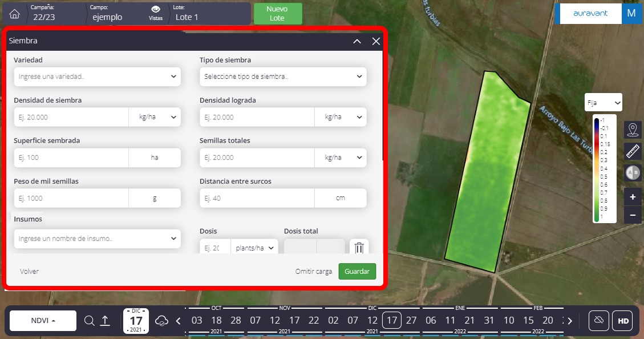Open the NDVI layer selector
The image size is (644, 339).
tap(43, 321)
